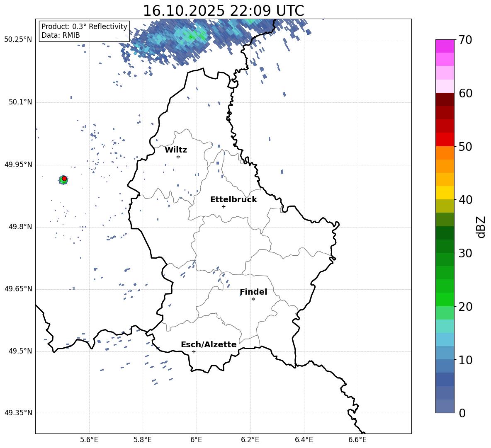Click the 5.8°E longitude tick label

click(x=143, y=440)
